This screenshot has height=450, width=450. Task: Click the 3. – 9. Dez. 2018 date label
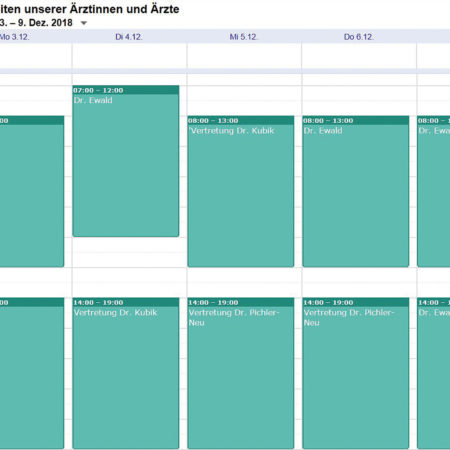pos(36,23)
